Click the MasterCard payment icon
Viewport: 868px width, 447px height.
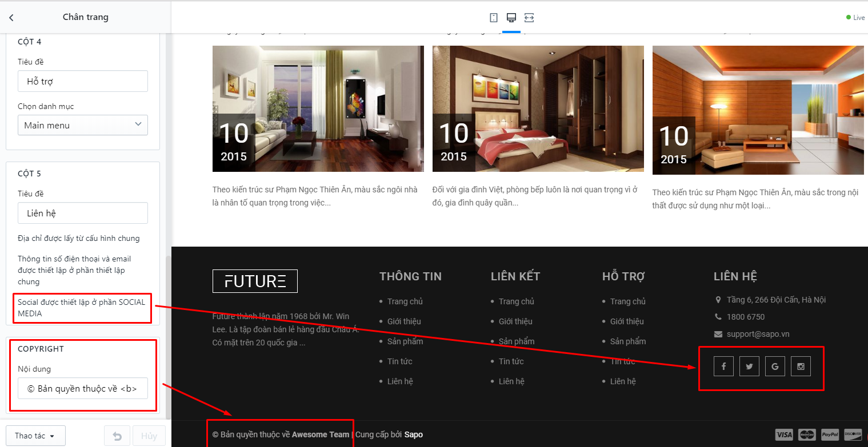(807, 435)
